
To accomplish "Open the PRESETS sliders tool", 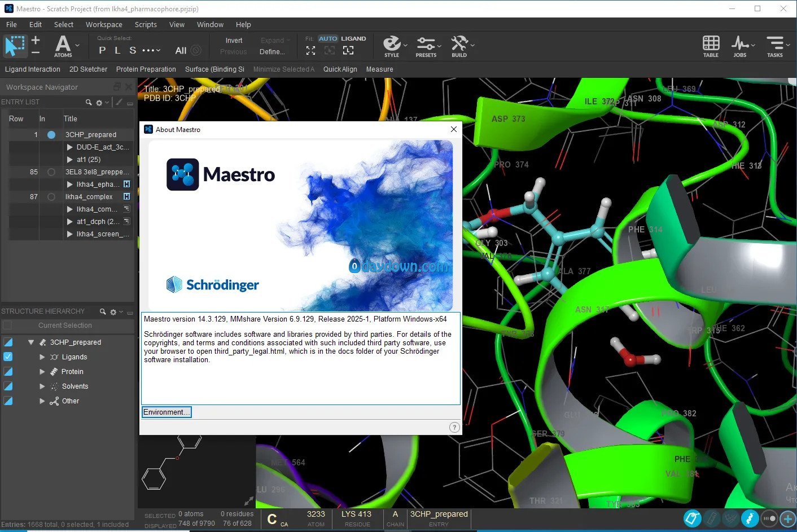I will (426, 46).
